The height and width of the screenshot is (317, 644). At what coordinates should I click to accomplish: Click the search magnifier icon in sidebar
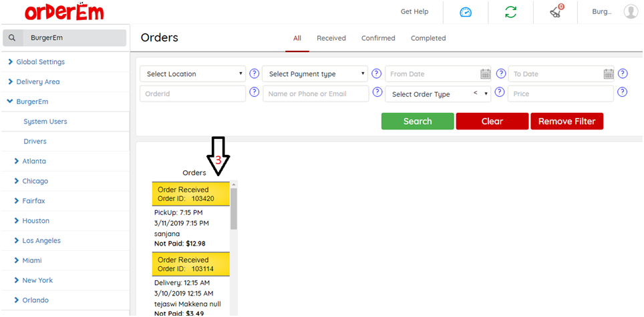coord(12,38)
